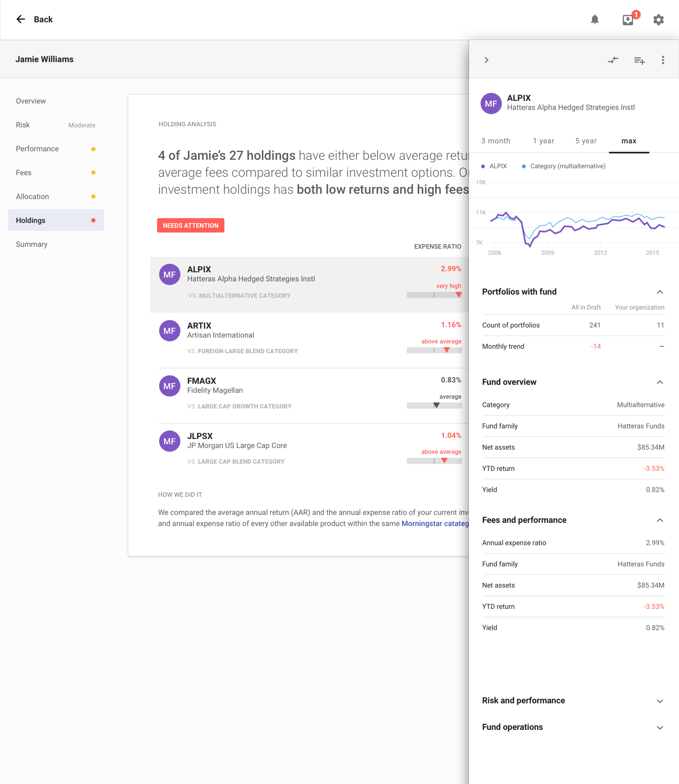Click Annual expense ratio 2.99% row

click(573, 542)
